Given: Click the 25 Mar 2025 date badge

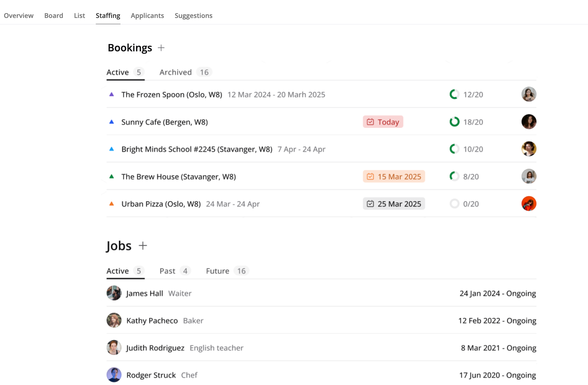Looking at the screenshot, I should click(394, 204).
